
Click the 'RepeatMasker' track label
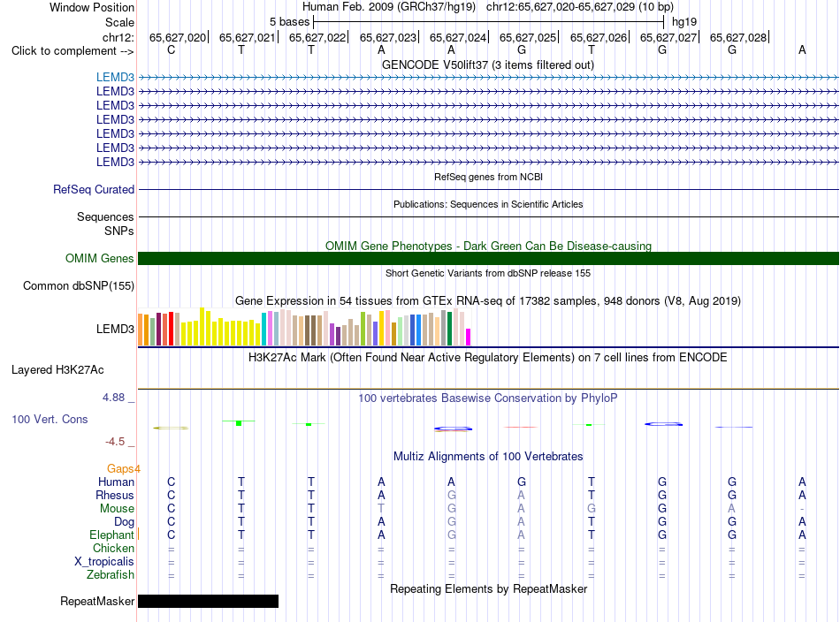point(97,602)
